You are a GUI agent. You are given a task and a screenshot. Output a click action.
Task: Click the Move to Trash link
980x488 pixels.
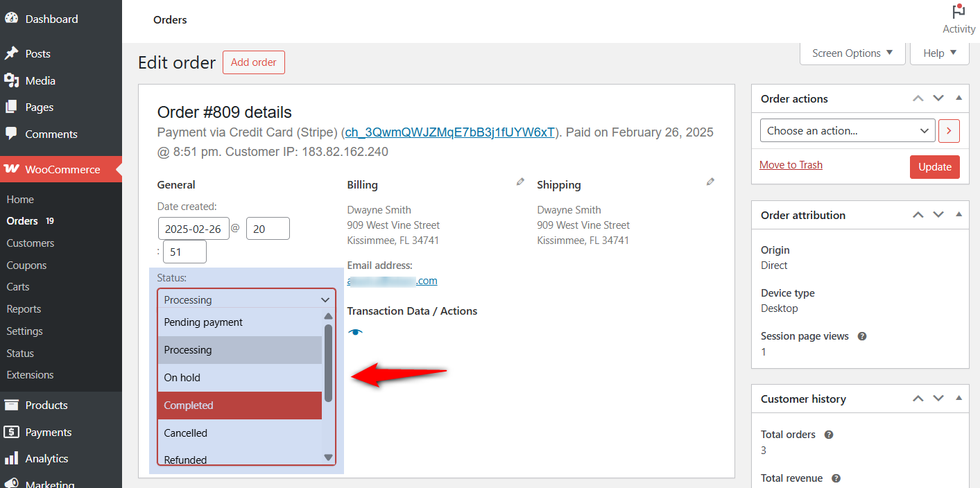791,164
